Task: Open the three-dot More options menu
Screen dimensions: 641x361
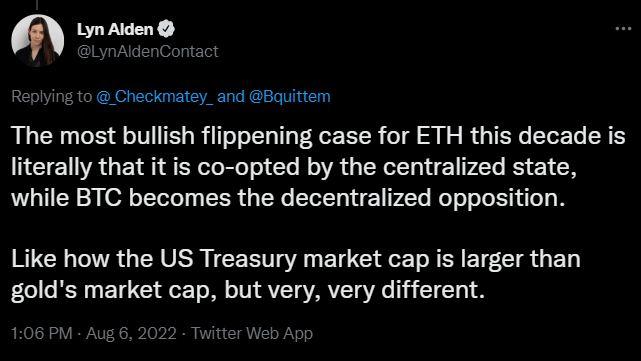Action: (x=623, y=29)
